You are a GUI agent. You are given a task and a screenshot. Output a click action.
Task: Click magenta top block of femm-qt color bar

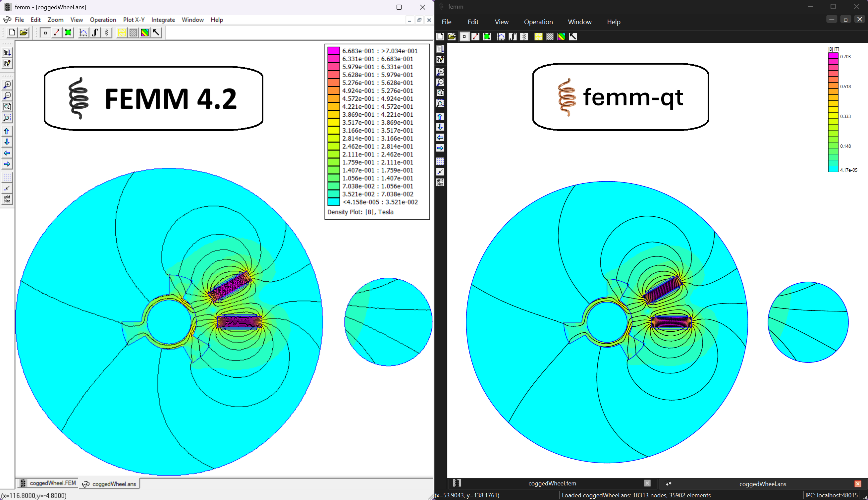(833, 56)
